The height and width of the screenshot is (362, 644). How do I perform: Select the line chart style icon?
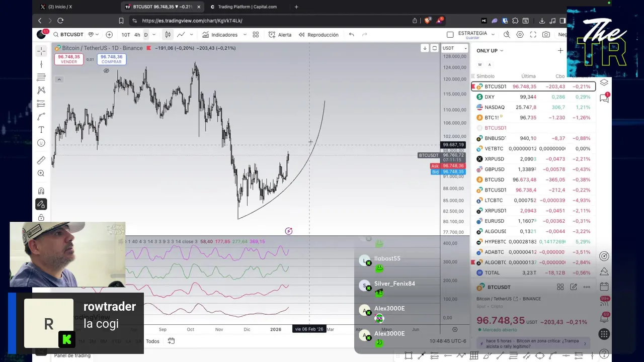tap(181, 35)
